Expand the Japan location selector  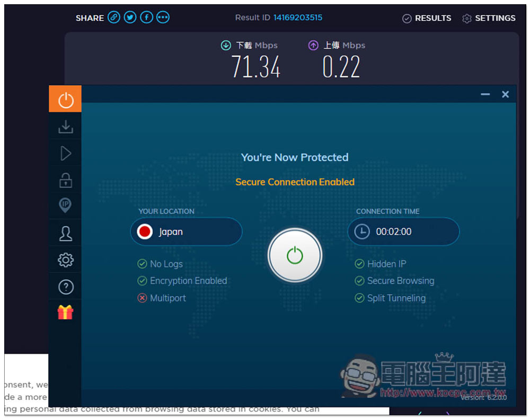click(x=186, y=232)
